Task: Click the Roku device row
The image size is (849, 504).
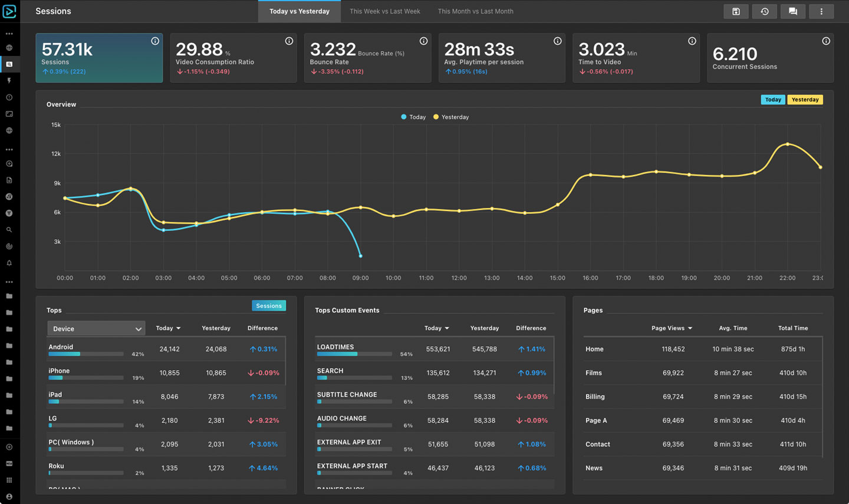Action: tap(166, 468)
